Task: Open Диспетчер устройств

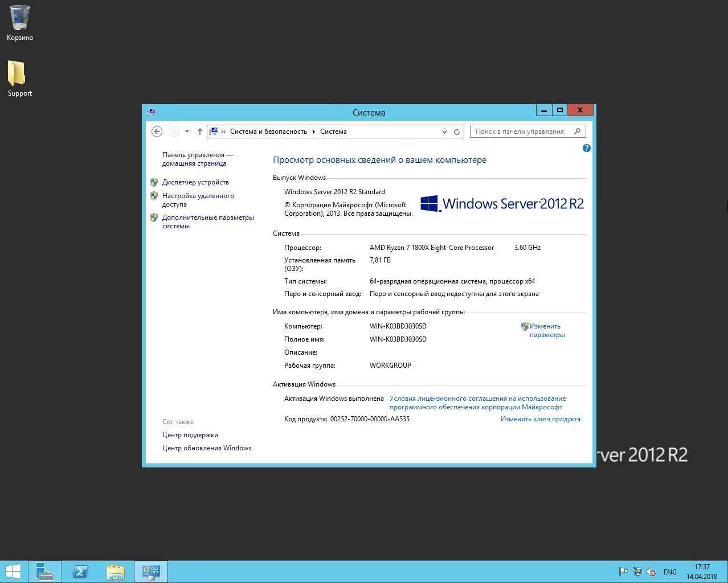Action: pyautogui.click(x=195, y=182)
